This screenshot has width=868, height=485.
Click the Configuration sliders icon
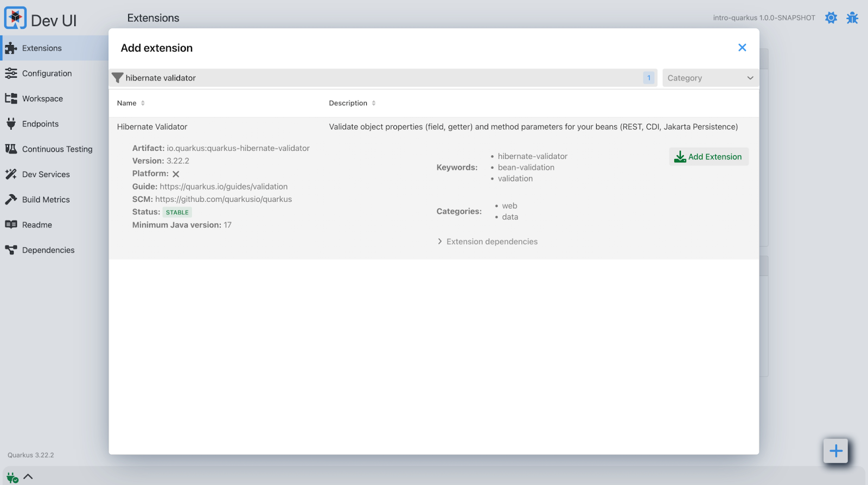pos(11,73)
